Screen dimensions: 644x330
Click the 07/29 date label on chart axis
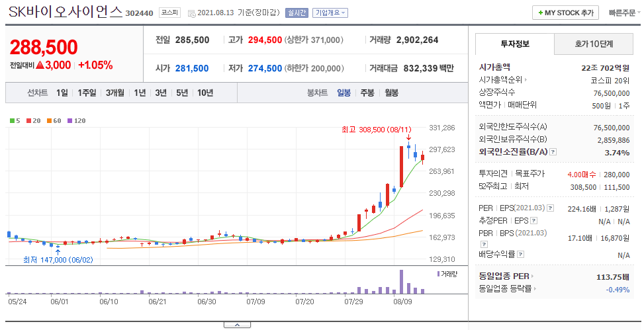[x=353, y=302]
